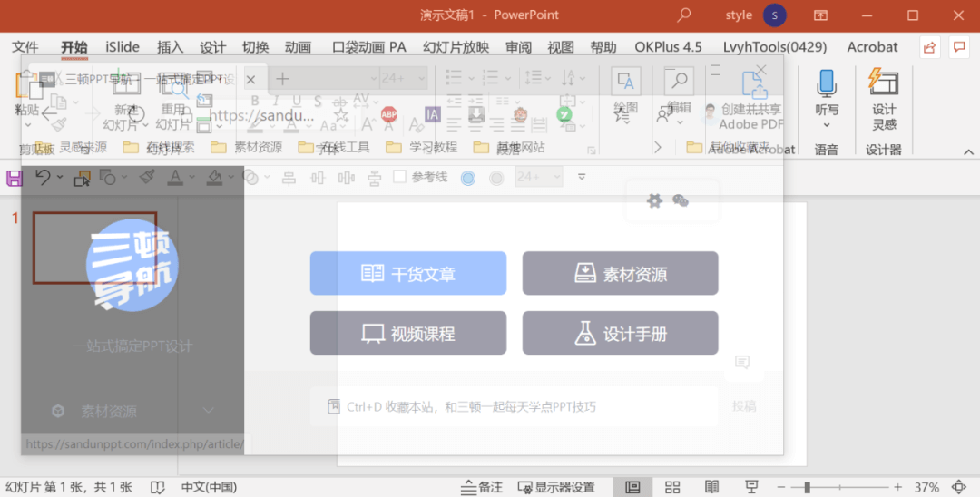Screen dimensions: 980x497
Task: Show more bookmarks with the > chevron
Action: 658,147
